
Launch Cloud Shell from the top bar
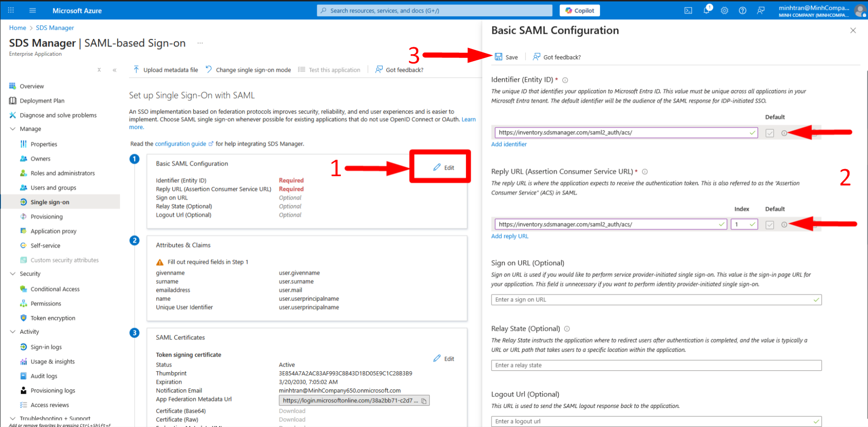688,10
